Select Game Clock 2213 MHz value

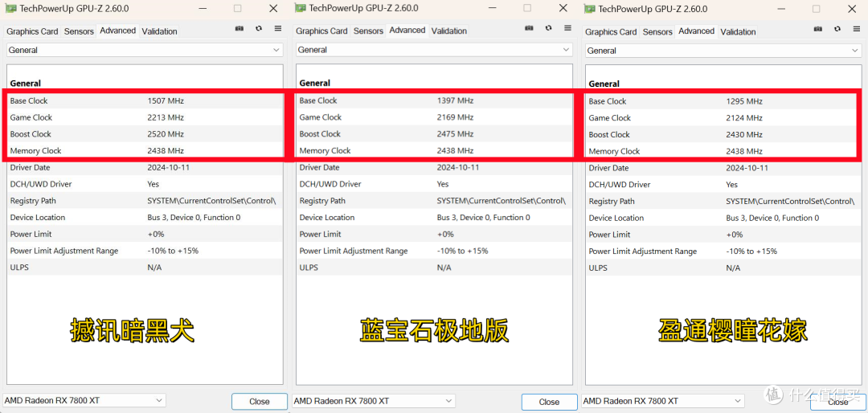pyautogui.click(x=166, y=117)
